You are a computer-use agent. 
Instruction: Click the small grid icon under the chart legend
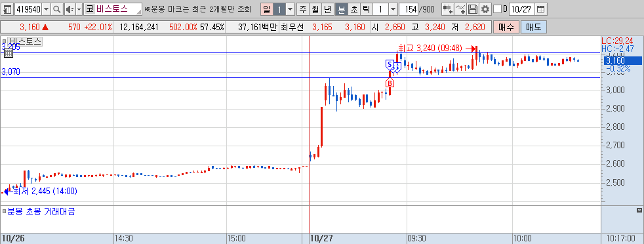pos(9,52)
